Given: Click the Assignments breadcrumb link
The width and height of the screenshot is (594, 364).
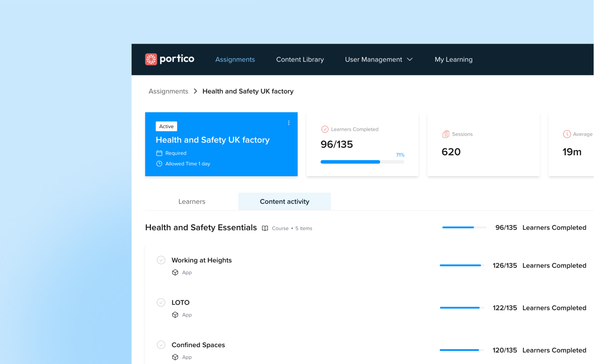Looking at the screenshot, I should (168, 91).
